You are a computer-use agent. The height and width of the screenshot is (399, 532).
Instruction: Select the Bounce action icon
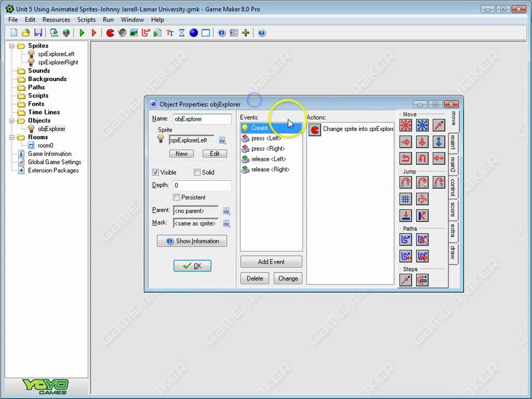tap(422, 216)
